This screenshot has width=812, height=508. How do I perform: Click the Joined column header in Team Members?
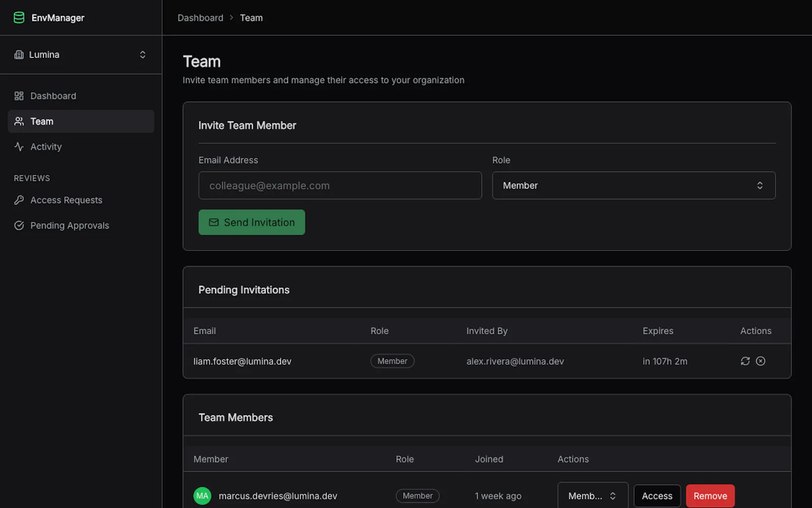(489, 459)
